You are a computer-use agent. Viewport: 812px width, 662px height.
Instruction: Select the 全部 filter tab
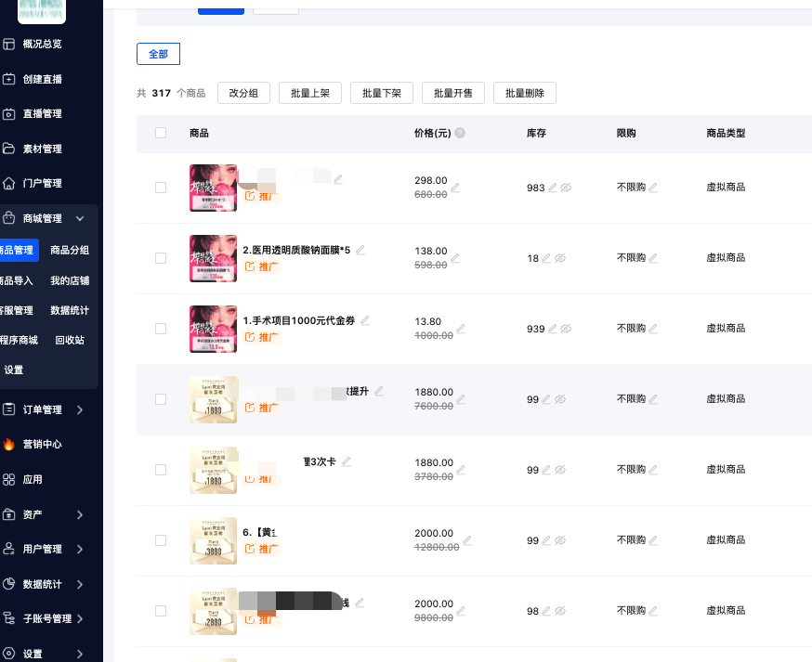(159, 54)
